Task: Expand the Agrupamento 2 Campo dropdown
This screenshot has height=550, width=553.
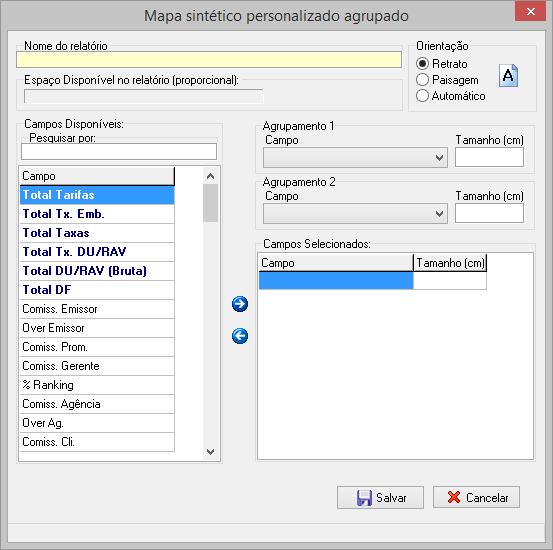Action: pos(355,213)
